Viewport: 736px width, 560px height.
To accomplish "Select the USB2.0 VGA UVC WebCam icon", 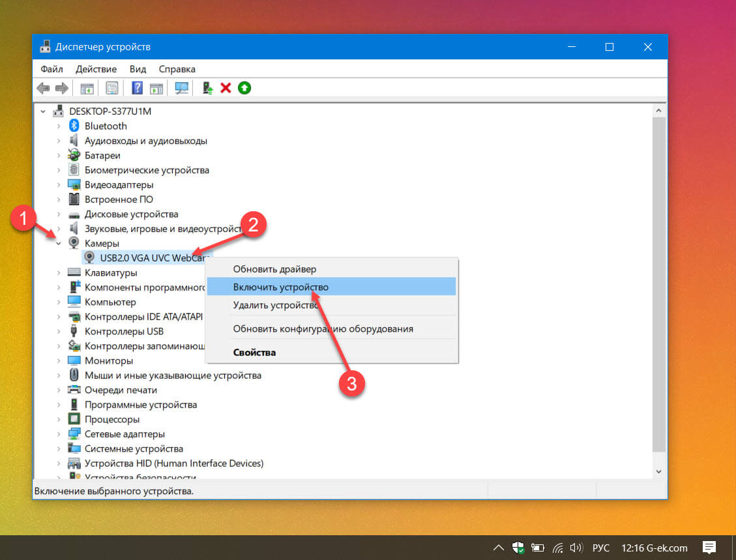I will tap(89, 258).
